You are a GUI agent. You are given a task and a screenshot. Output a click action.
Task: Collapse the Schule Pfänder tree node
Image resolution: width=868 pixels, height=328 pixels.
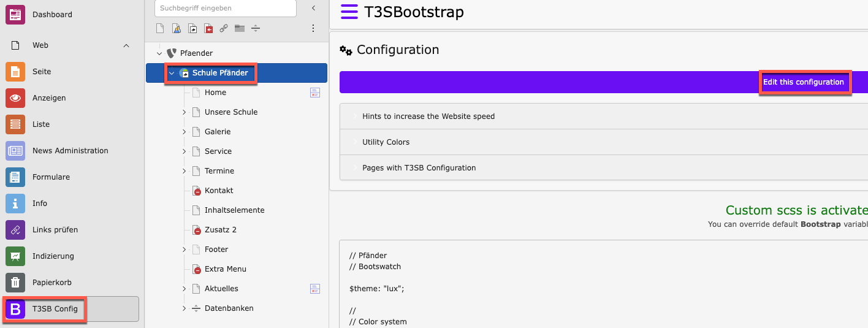pos(172,73)
